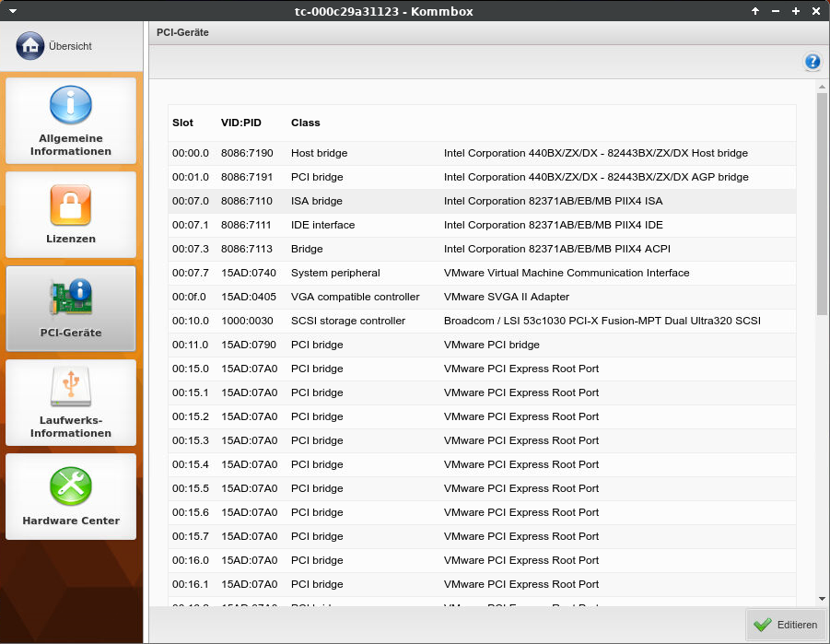The width and height of the screenshot is (830, 644).
Task: Open Laufwerks-Informationen USB drive icon
Action: tap(71, 387)
